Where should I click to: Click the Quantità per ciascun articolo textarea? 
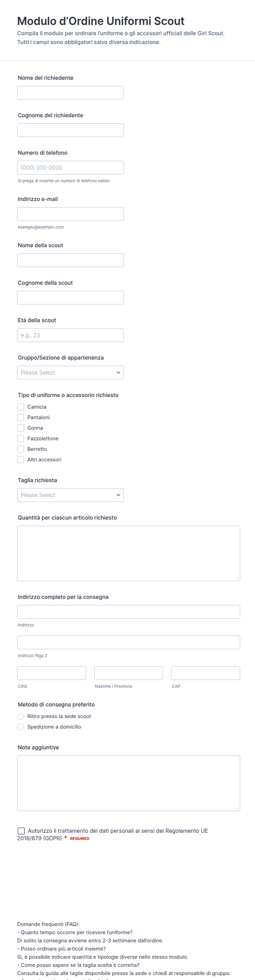coord(128,553)
